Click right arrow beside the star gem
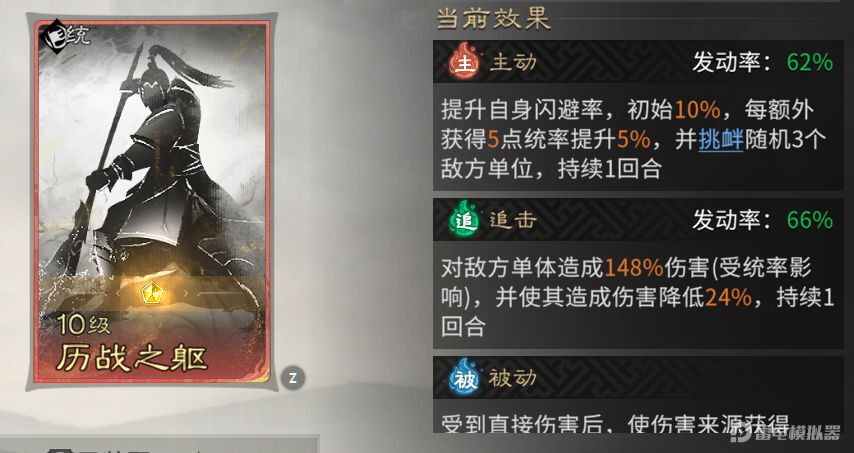Image resolution: width=854 pixels, height=453 pixels. point(186,293)
